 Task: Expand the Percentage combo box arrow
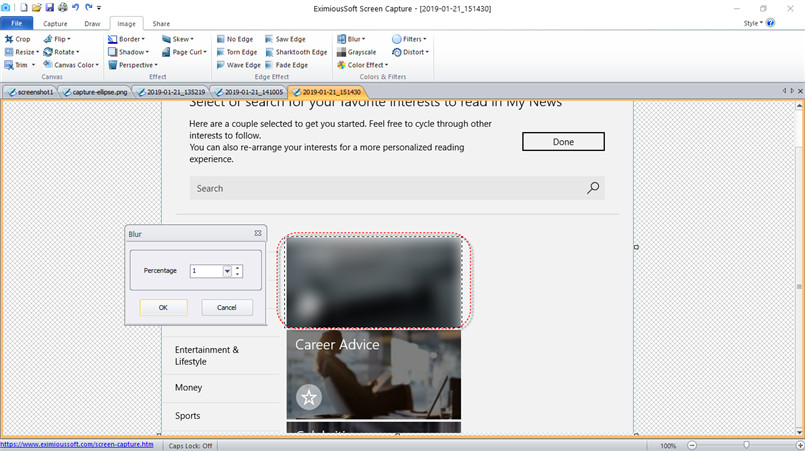tap(227, 271)
